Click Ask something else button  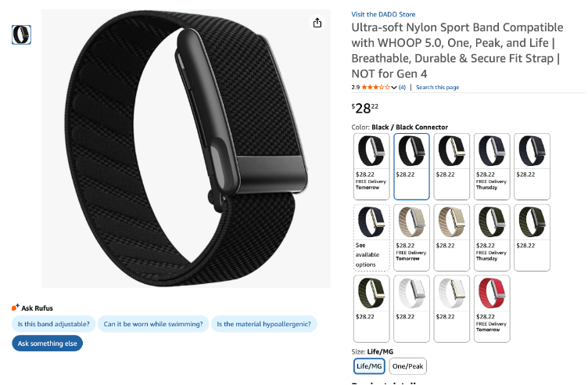coord(47,344)
